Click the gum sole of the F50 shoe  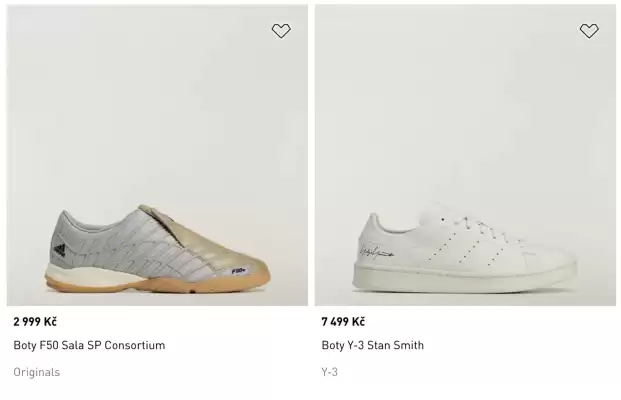(x=150, y=285)
